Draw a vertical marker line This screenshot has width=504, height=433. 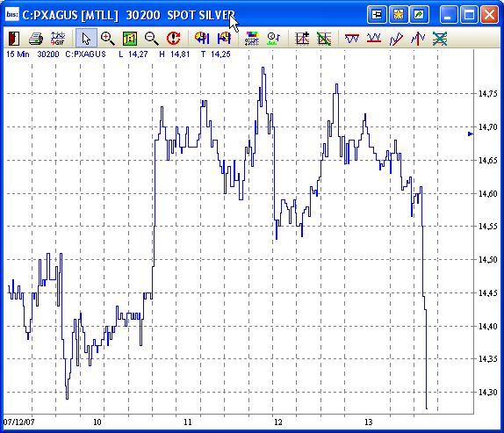(x=418, y=39)
